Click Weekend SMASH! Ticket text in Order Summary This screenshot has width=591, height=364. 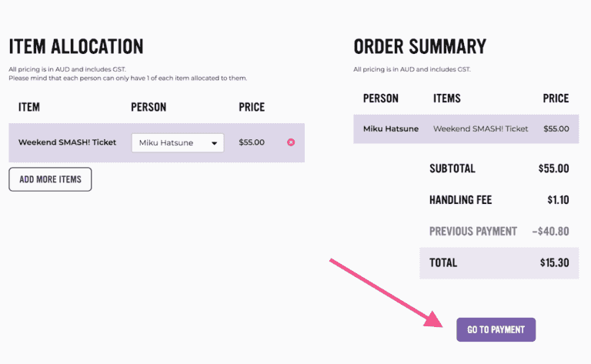[x=481, y=129]
